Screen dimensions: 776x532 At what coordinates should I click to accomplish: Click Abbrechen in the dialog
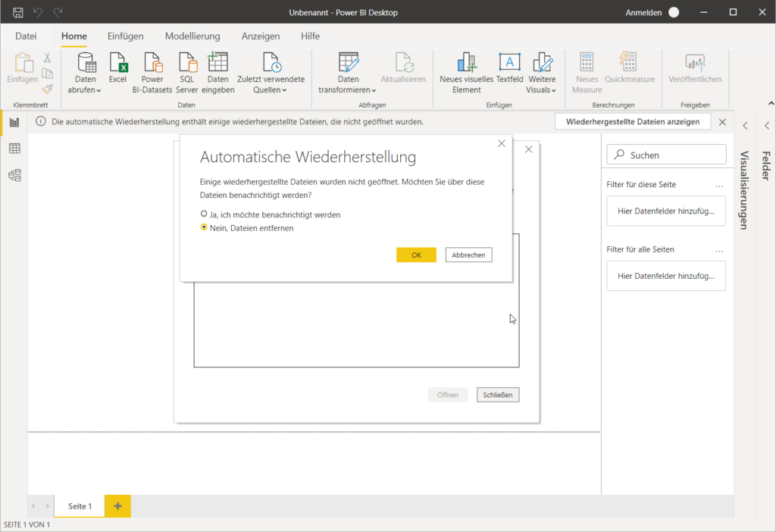(468, 255)
